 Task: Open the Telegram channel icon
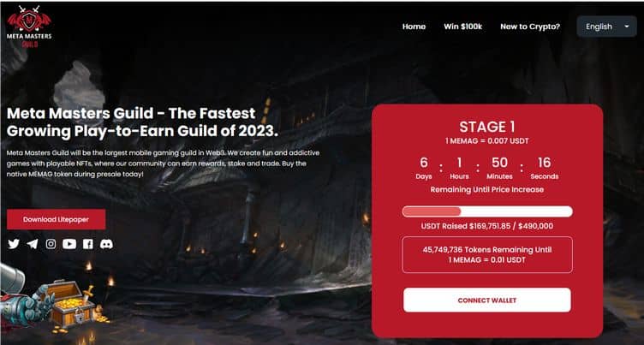32,244
